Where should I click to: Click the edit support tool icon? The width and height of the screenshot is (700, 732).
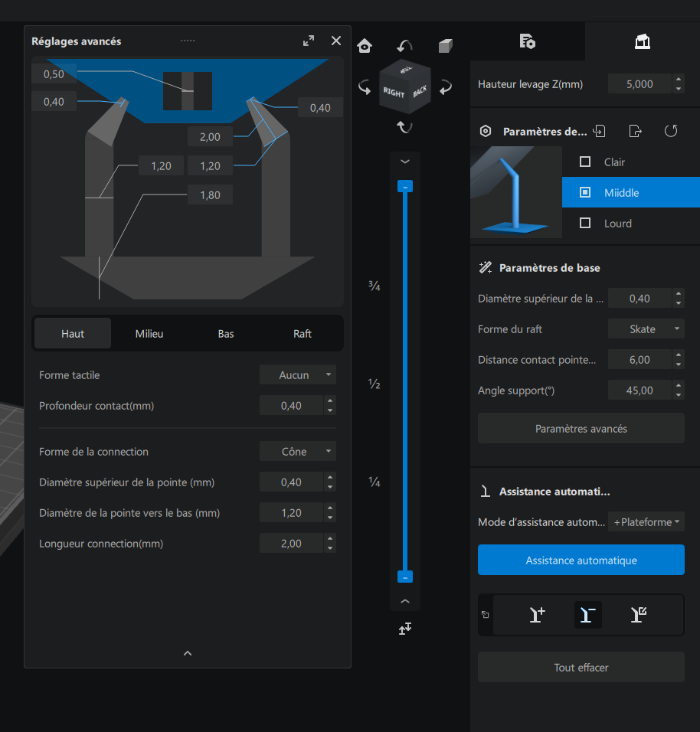pyautogui.click(x=639, y=614)
